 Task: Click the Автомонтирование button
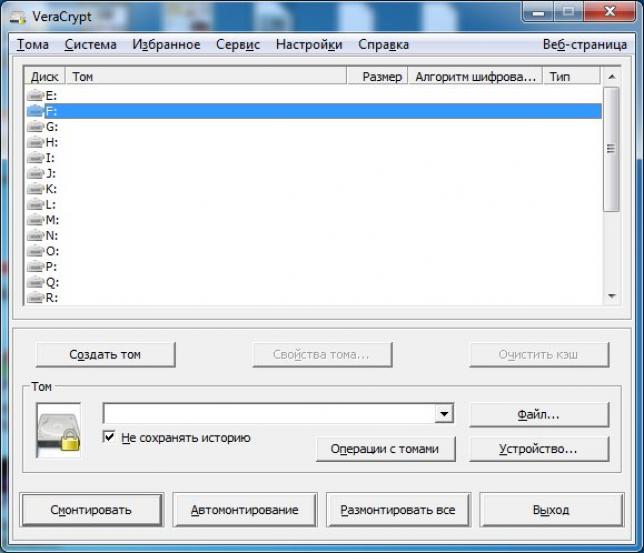click(244, 509)
